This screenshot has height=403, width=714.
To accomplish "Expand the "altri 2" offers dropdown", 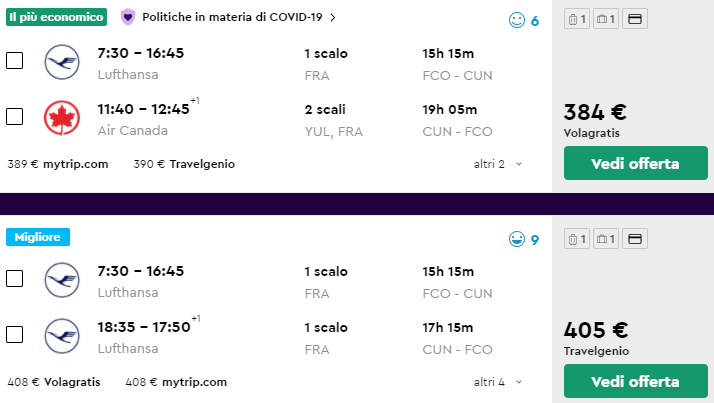I will 498,164.
